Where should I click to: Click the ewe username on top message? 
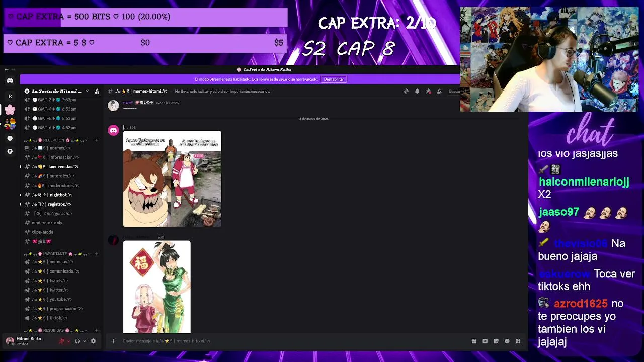pyautogui.click(x=128, y=102)
